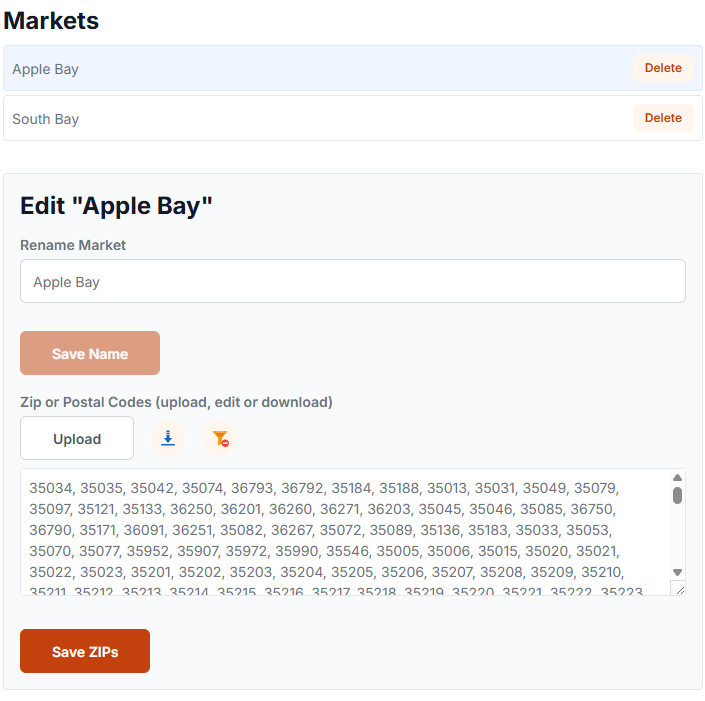
Task: Click the ZIP list scrollbar thumb
Action: pyautogui.click(x=677, y=495)
